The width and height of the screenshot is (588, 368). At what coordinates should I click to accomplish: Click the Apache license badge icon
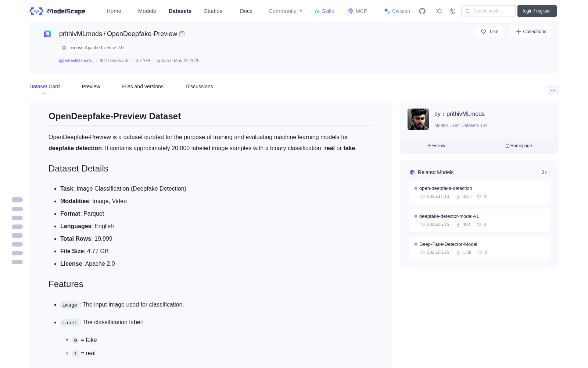pos(64,48)
